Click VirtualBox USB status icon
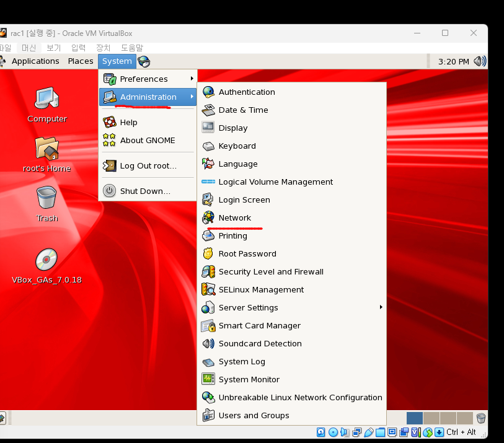The width and height of the screenshot is (504, 443). click(x=369, y=432)
